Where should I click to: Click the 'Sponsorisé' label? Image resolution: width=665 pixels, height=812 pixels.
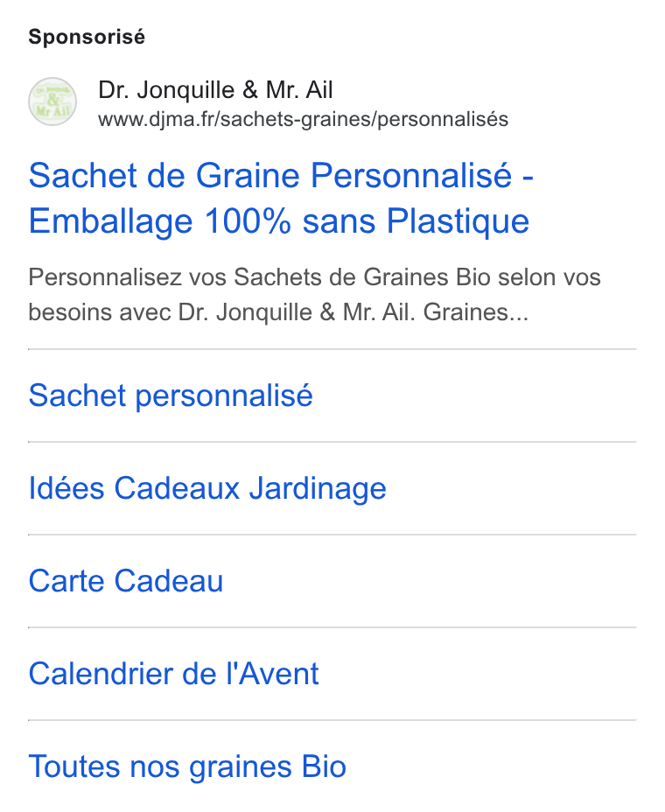click(87, 38)
